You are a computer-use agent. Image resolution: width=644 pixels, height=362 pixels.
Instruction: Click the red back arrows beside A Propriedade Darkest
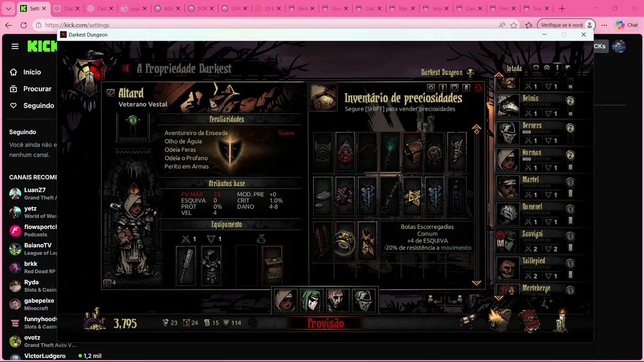(126, 69)
